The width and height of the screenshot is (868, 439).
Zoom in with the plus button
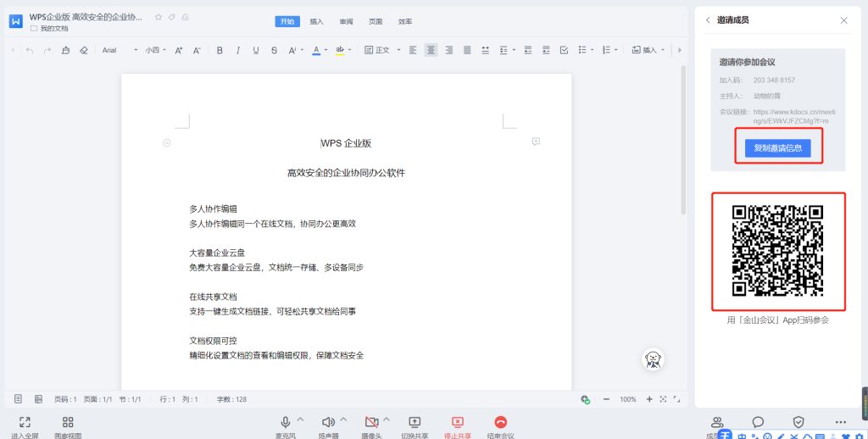649,399
